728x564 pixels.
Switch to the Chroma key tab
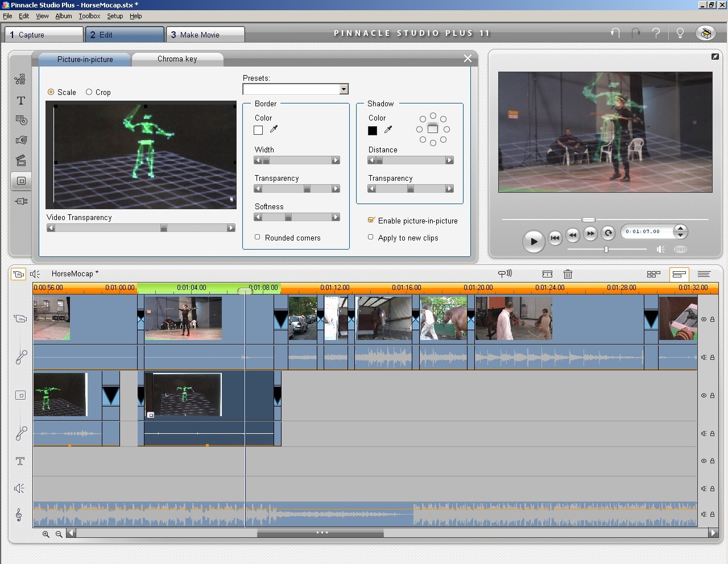tap(177, 59)
